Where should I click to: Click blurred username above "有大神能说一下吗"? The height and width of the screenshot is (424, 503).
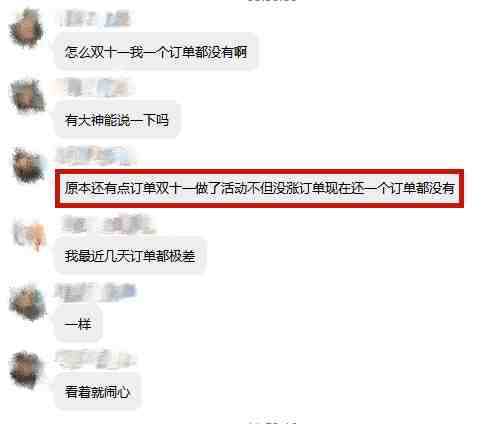97,87
